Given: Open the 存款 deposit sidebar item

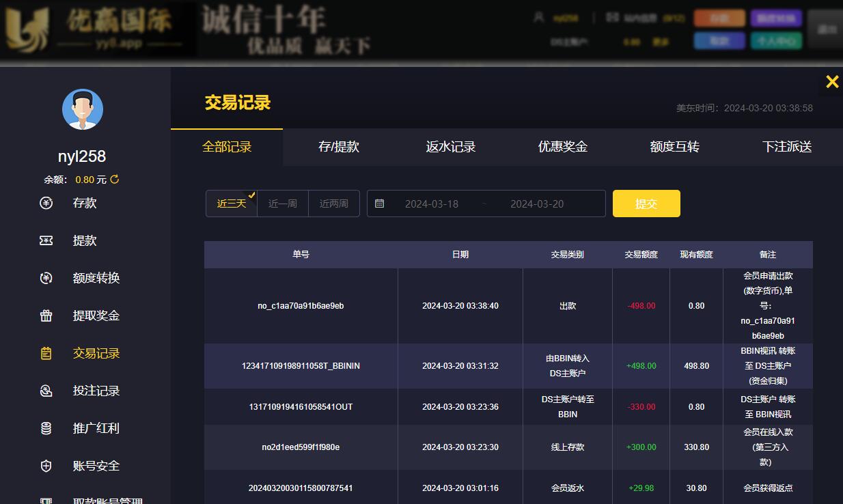Looking at the screenshot, I should pyautogui.click(x=85, y=203).
